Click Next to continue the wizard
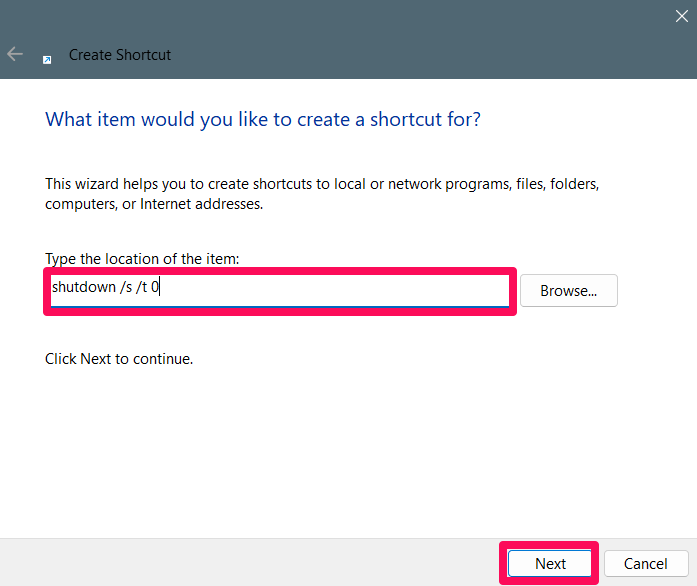The image size is (697, 586). click(549, 563)
